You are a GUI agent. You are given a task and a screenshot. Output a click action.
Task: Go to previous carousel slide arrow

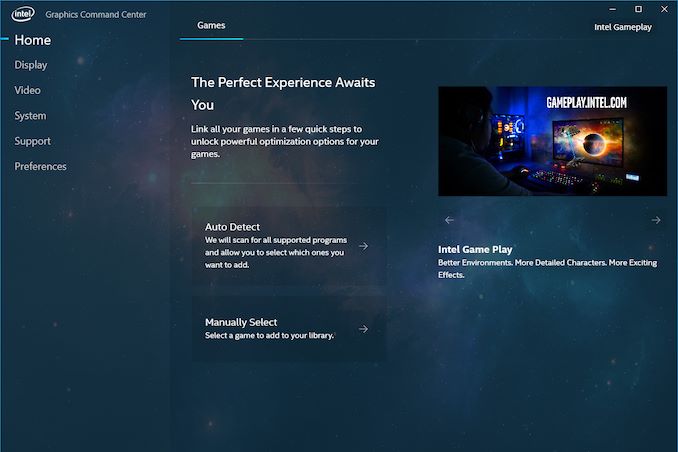click(x=449, y=220)
